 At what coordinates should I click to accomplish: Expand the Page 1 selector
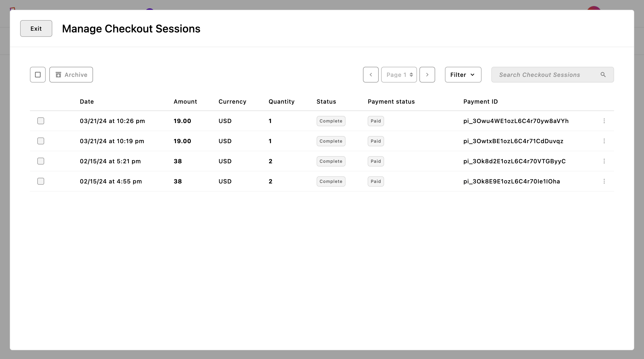coord(399,75)
